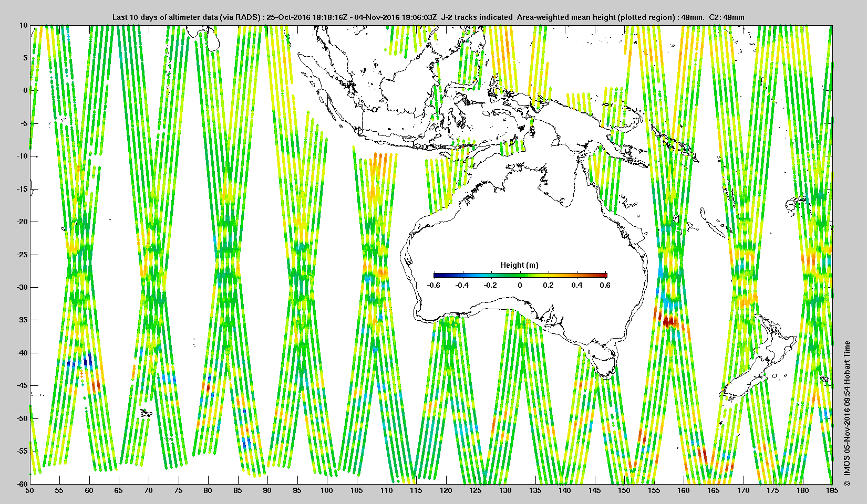Click the colorbar tick label 0.6
The height and width of the screenshot is (504, 867).
(x=605, y=286)
